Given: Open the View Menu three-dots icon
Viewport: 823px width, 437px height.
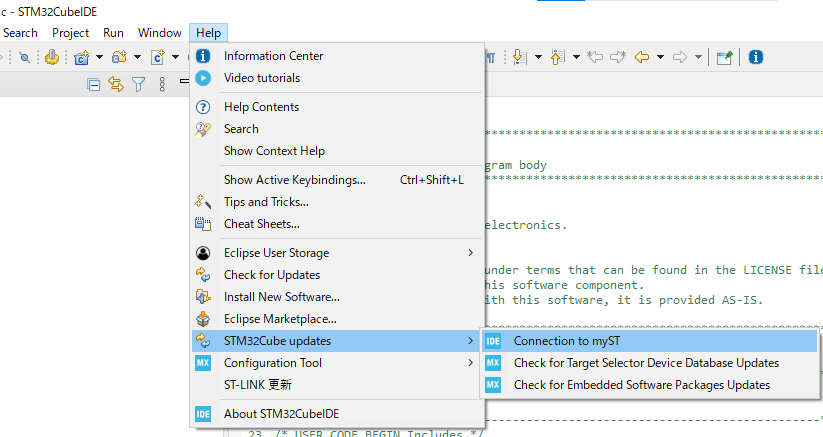Looking at the screenshot, I should tap(162, 84).
